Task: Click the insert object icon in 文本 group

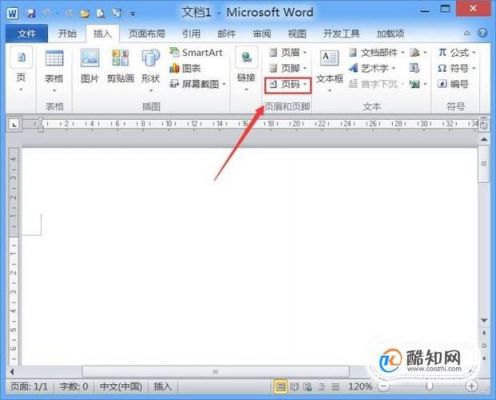Action: click(x=418, y=84)
